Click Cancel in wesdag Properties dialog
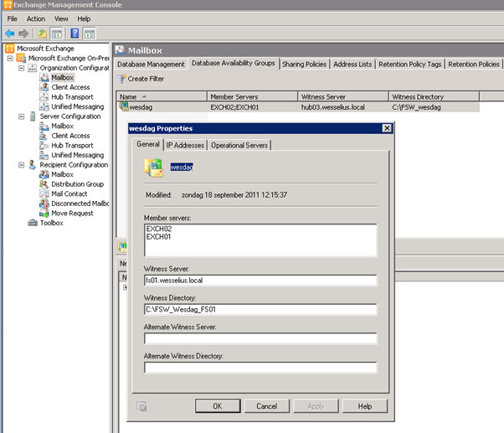Screen dimensions: 504x433 [266, 406]
